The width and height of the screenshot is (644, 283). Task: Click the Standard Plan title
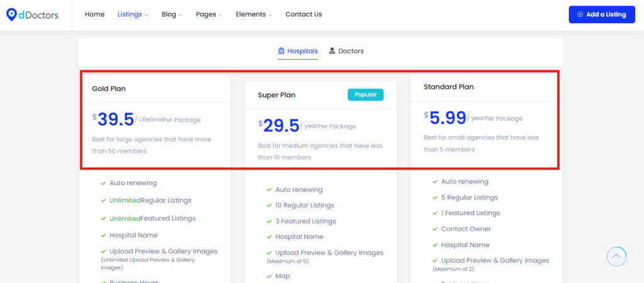click(x=448, y=87)
